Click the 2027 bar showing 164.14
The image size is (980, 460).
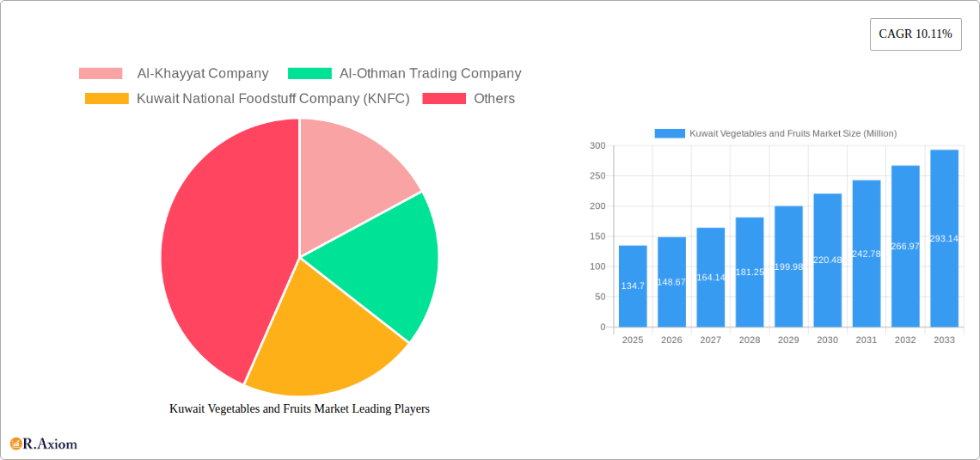711,278
